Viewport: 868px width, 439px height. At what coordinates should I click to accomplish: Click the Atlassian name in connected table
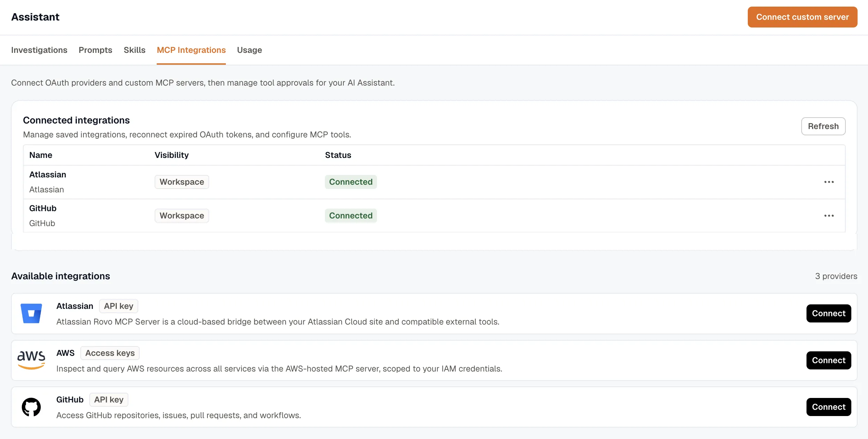point(48,175)
